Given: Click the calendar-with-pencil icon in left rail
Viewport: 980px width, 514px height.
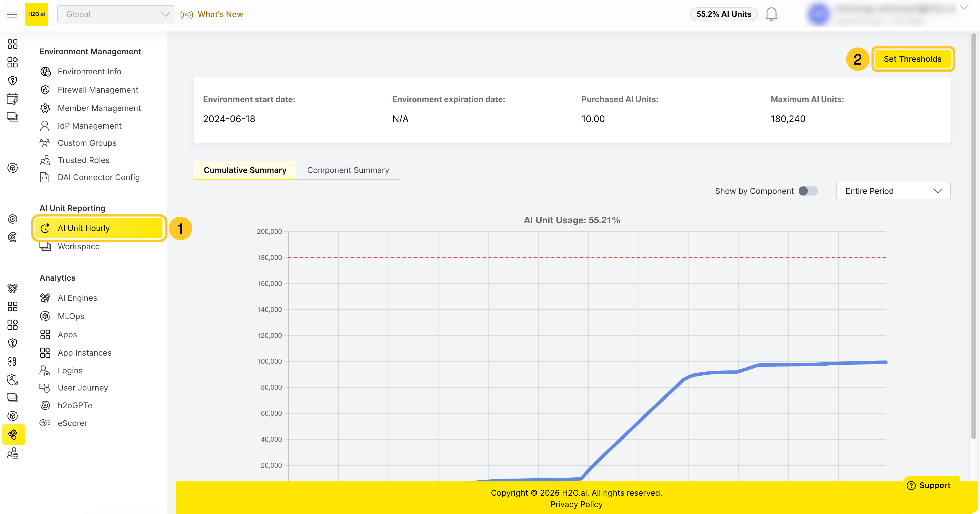Looking at the screenshot, I should pos(13,99).
